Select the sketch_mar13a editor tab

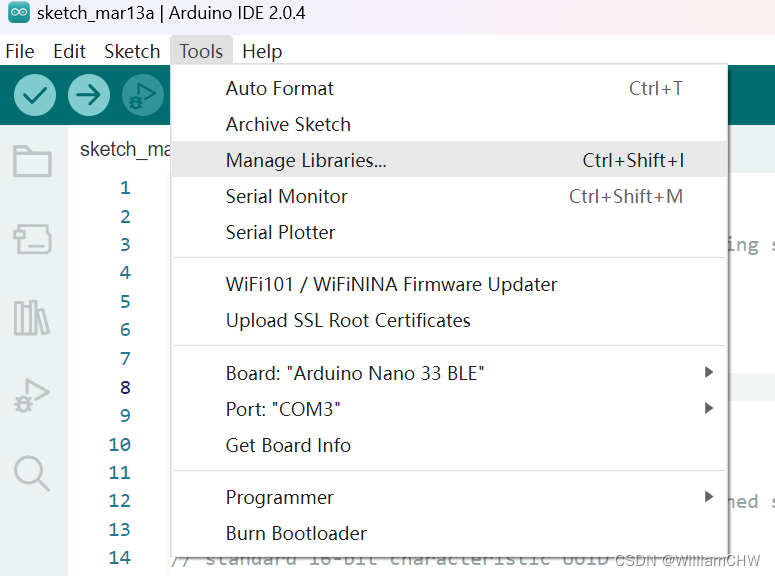click(124, 149)
